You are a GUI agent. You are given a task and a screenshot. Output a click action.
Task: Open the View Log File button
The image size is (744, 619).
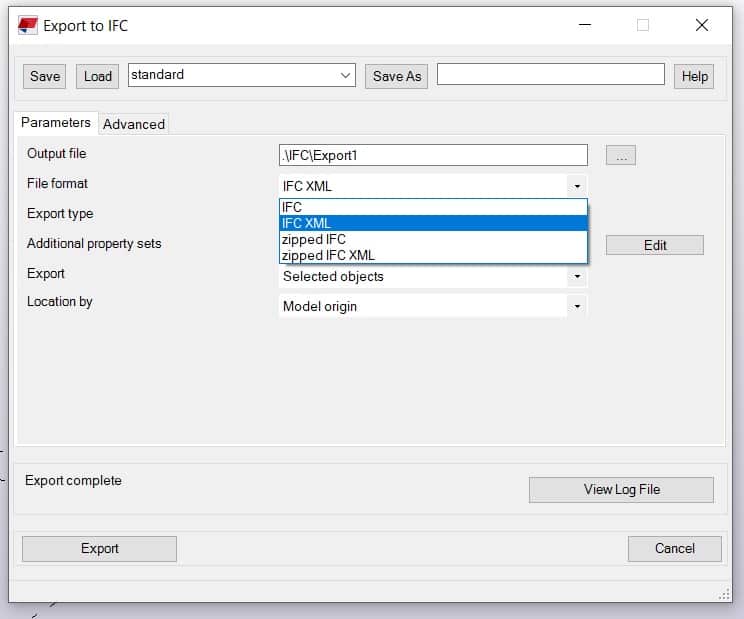click(x=621, y=489)
